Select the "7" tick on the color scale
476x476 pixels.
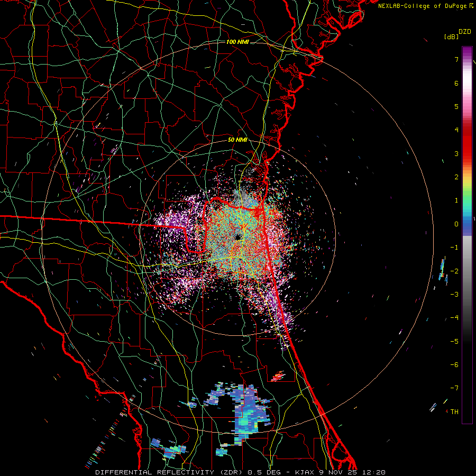click(x=456, y=59)
